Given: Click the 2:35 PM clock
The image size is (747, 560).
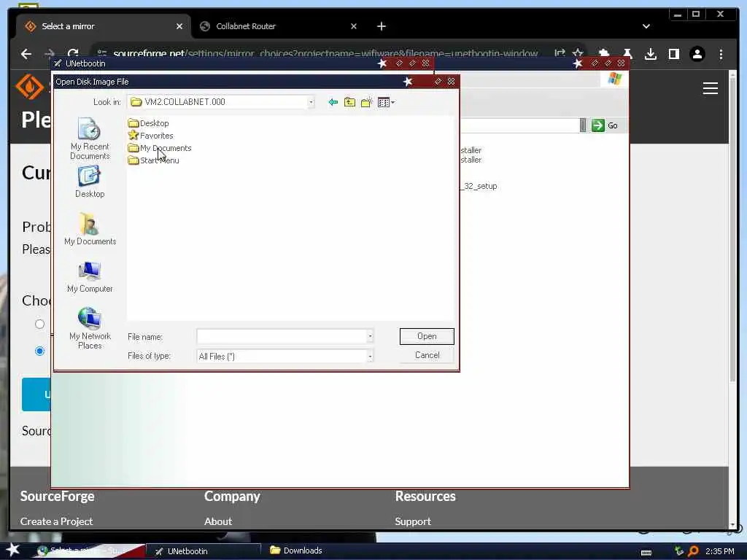Looking at the screenshot, I should point(720,551).
